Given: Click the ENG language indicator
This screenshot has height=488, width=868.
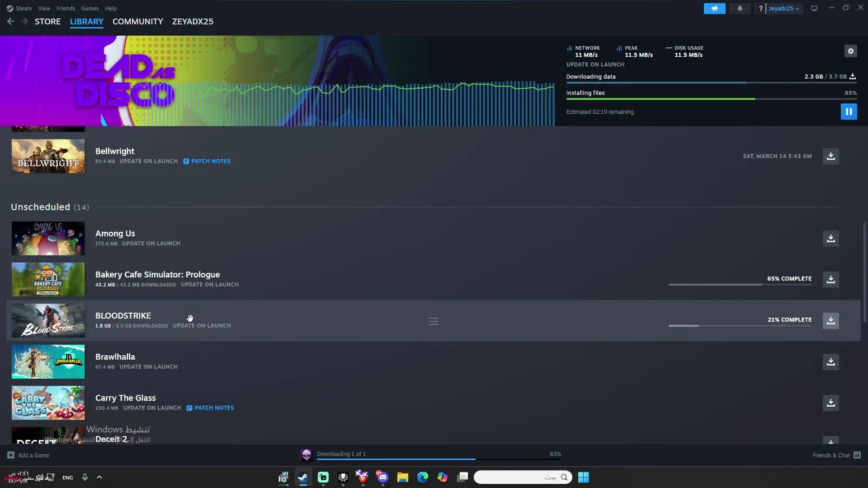Looking at the screenshot, I should [68, 478].
